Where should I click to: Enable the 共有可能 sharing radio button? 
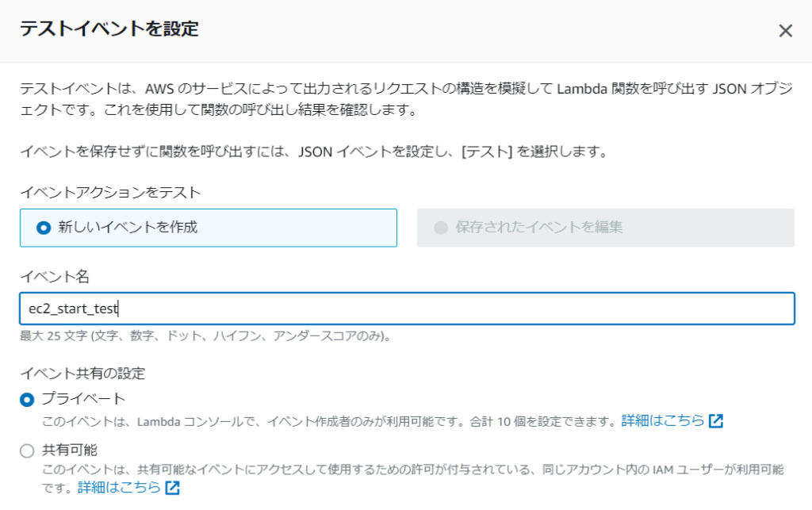28,451
